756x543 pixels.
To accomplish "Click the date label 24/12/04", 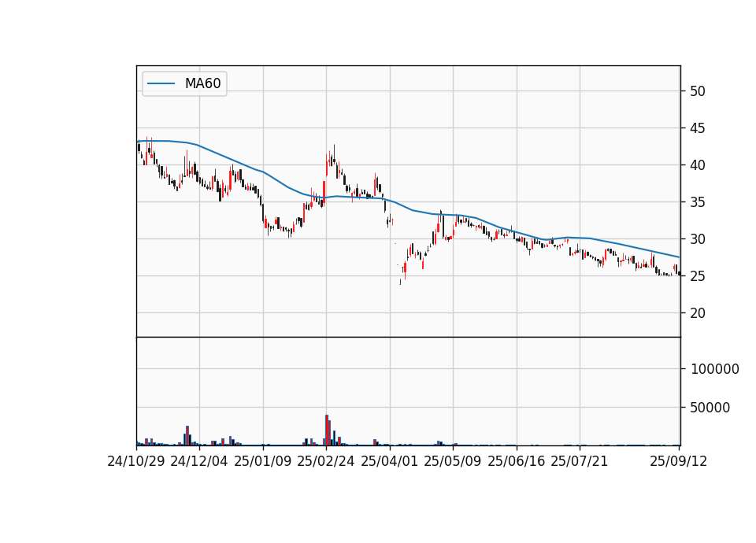I will (x=199, y=461).
